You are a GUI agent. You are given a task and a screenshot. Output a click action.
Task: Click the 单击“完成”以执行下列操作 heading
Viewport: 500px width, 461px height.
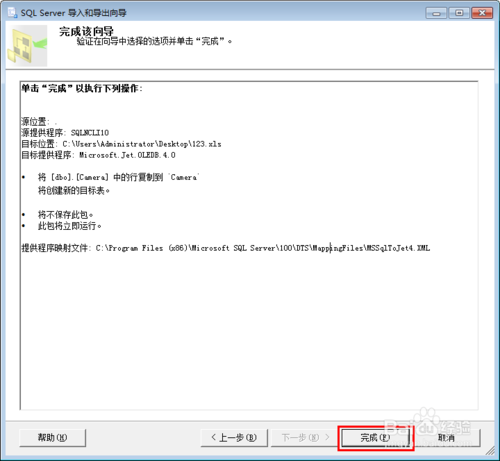pyautogui.click(x=82, y=88)
